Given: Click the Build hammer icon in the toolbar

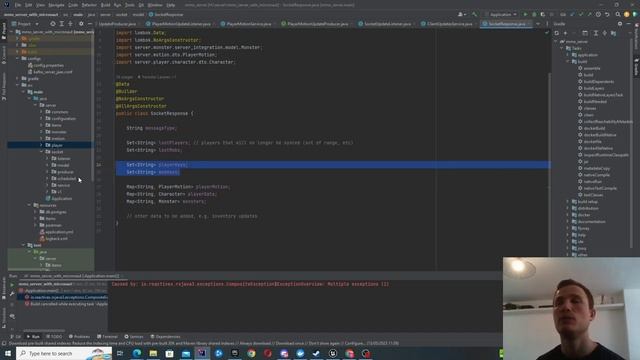Looking at the screenshot, I should [x=474, y=14].
